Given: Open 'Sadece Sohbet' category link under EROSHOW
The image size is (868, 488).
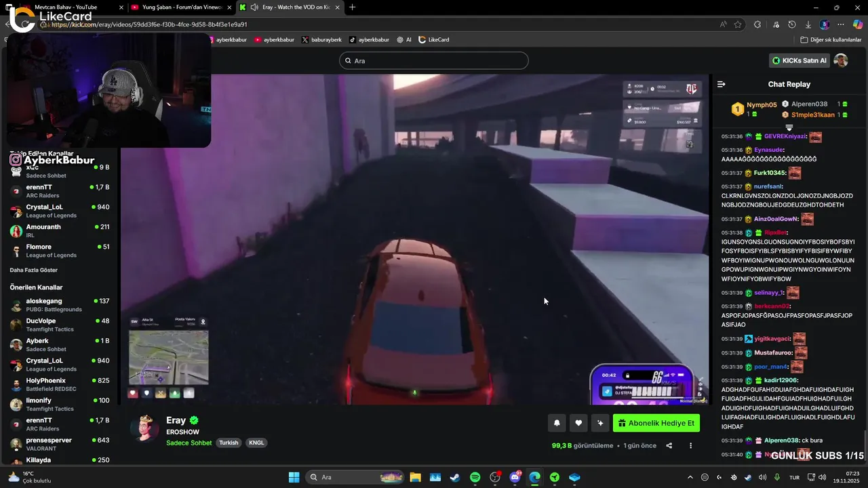Looking at the screenshot, I should tap(189, 443).
